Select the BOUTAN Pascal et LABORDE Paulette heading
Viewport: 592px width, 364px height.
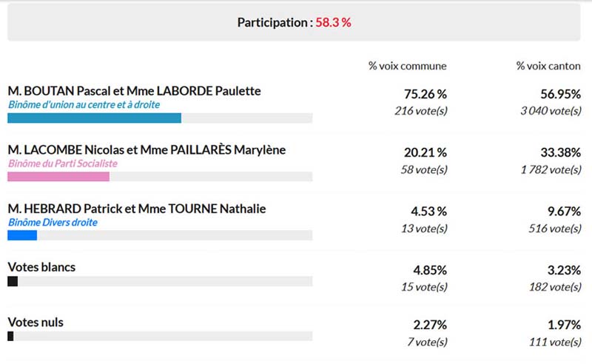(x=134, y=91)
